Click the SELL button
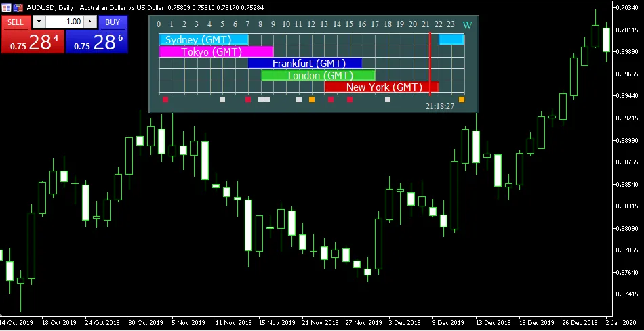The height and width of the screenshot is (331, 644). (16, 22)
